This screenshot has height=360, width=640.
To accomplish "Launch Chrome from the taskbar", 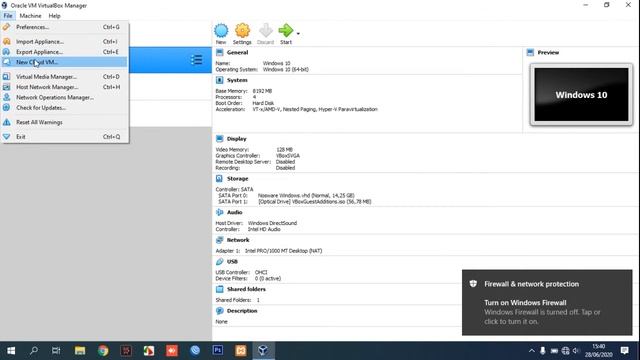I will pyautogui.click(x=103, y=351).
